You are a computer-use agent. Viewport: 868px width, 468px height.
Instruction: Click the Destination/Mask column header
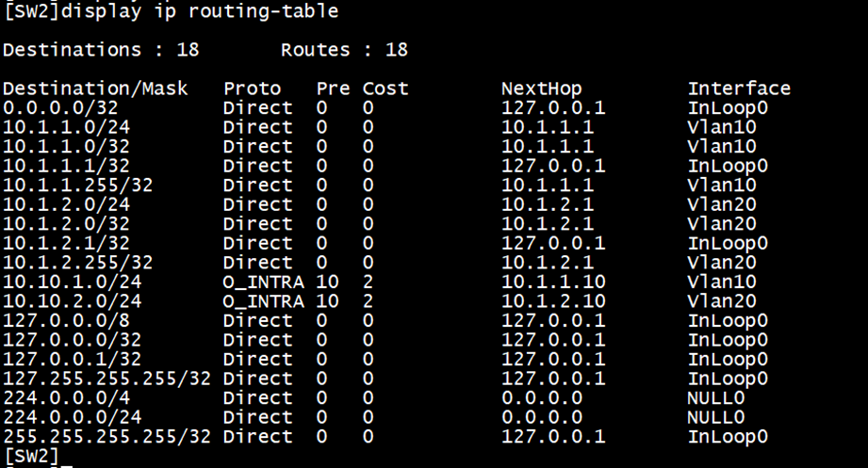click(95, 89)
